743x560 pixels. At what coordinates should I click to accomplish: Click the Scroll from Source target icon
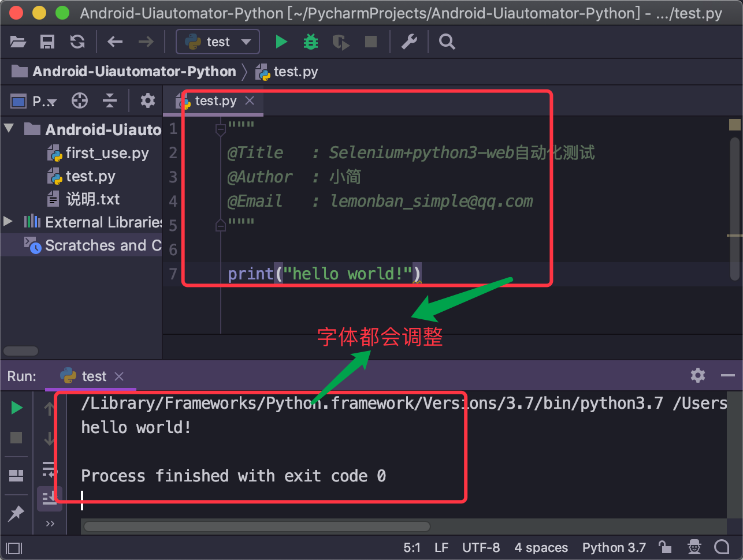click(x=80, y=101)
